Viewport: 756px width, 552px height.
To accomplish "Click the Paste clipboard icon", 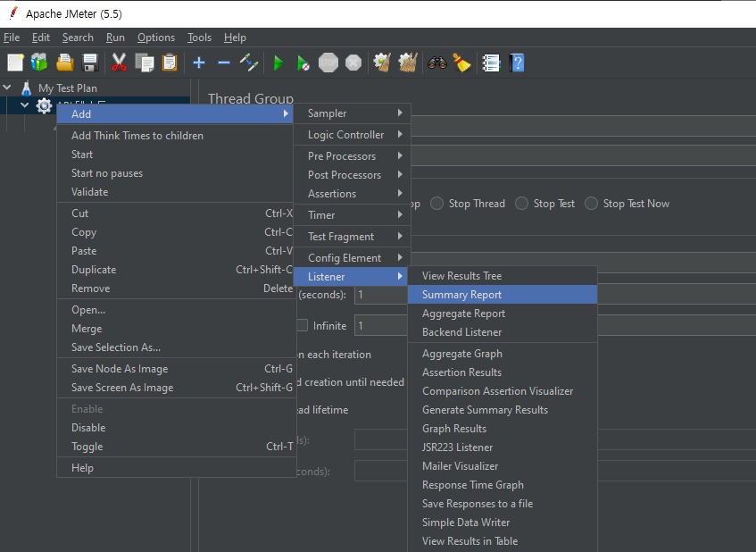I will [170, 63].
